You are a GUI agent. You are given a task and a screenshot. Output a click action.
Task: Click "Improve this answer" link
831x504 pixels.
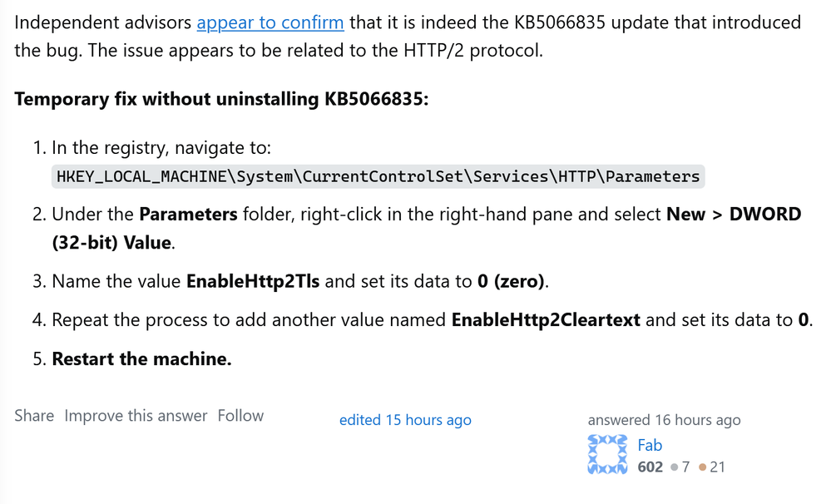(x=136, y=416)
